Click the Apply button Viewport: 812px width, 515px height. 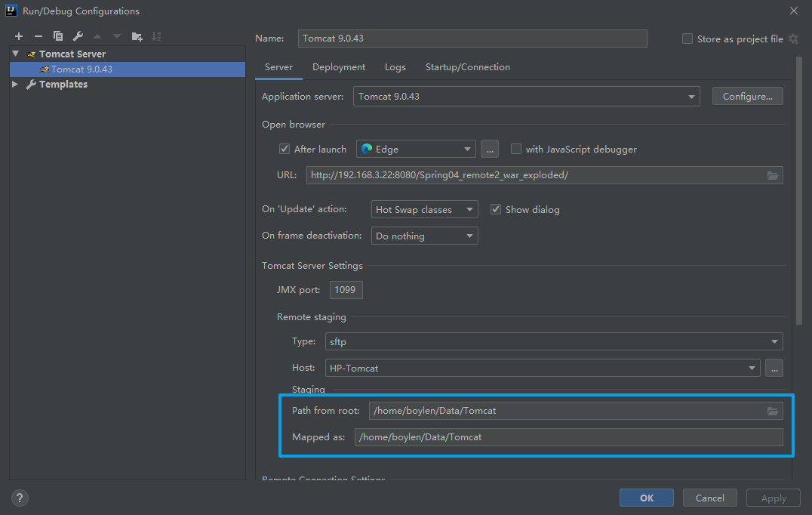tap(774, 498)
